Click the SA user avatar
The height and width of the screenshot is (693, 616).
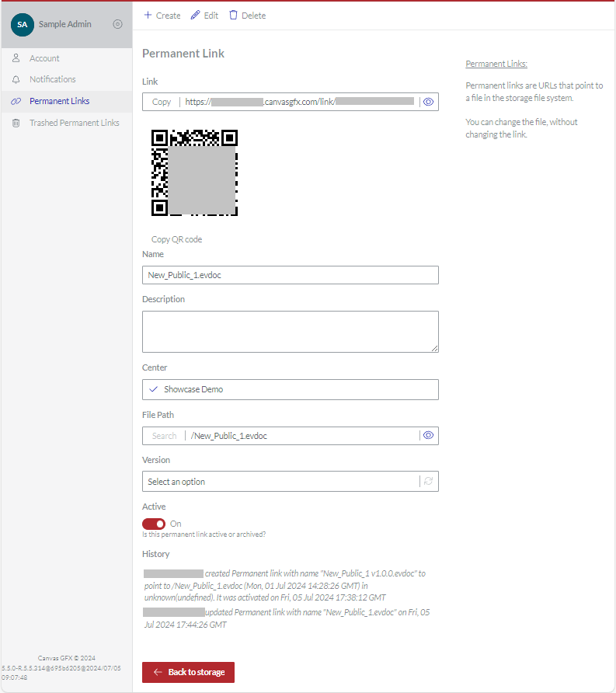[22, 25]
